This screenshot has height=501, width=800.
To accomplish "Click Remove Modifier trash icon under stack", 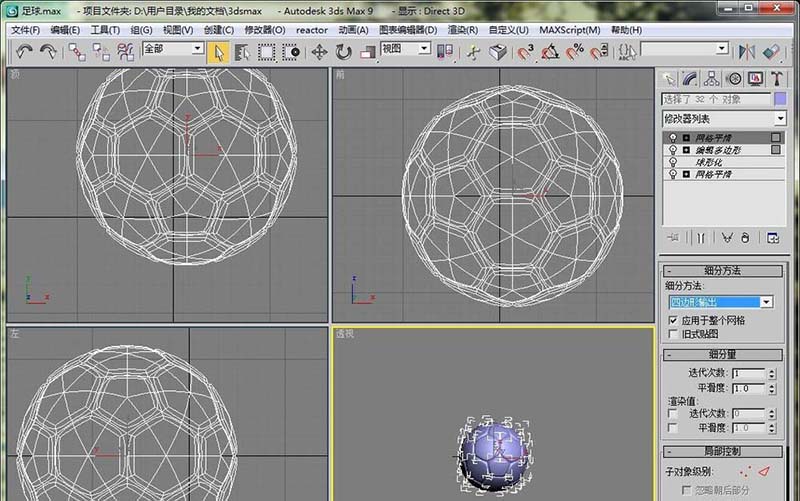I will pos(745,238).
